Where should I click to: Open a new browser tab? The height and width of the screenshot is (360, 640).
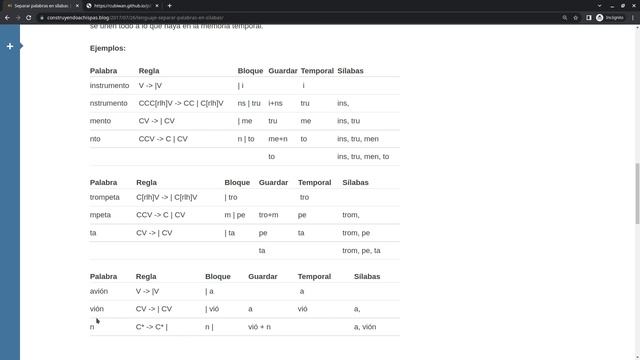(169, 6)
